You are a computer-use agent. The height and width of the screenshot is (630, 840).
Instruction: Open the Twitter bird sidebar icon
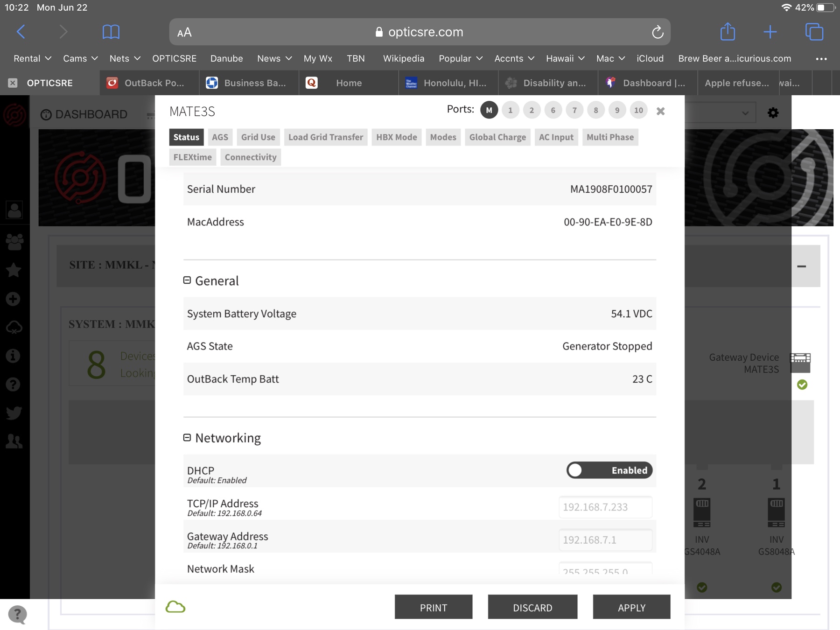14,413
